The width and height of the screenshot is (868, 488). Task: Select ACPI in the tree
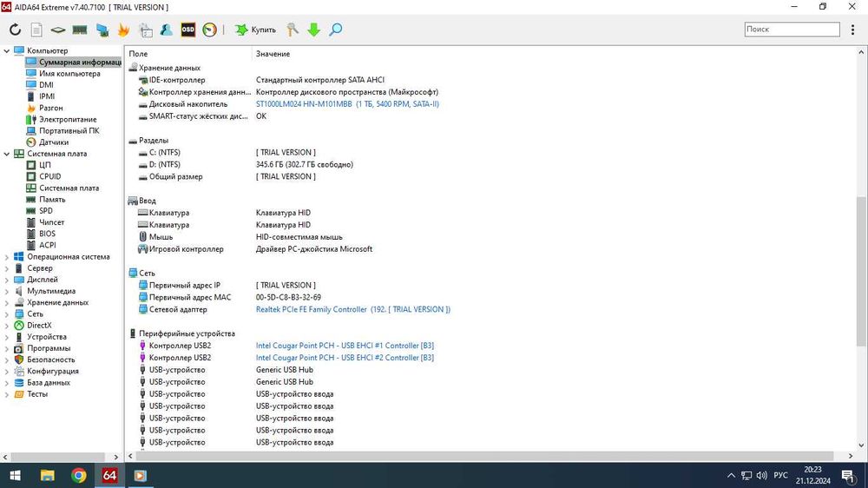point(48,246)
